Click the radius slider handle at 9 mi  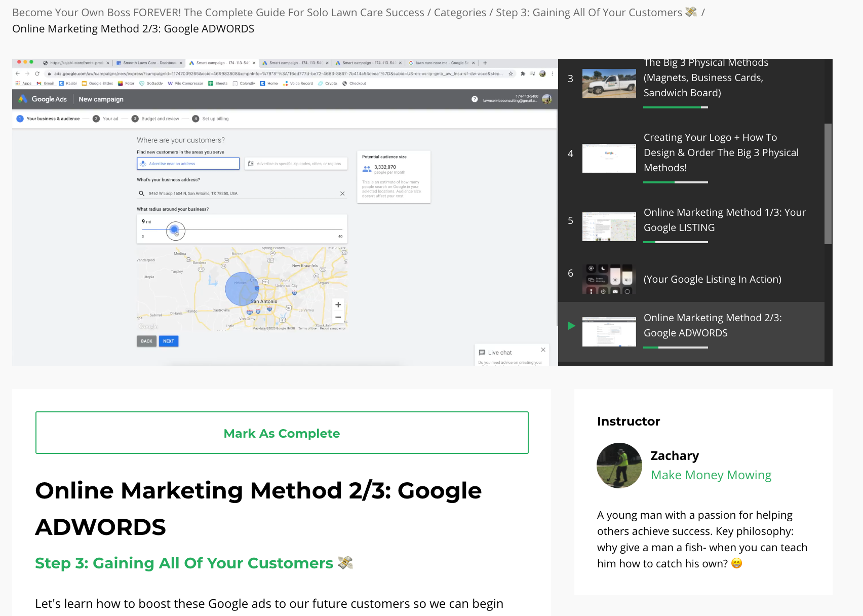(175, 230)
